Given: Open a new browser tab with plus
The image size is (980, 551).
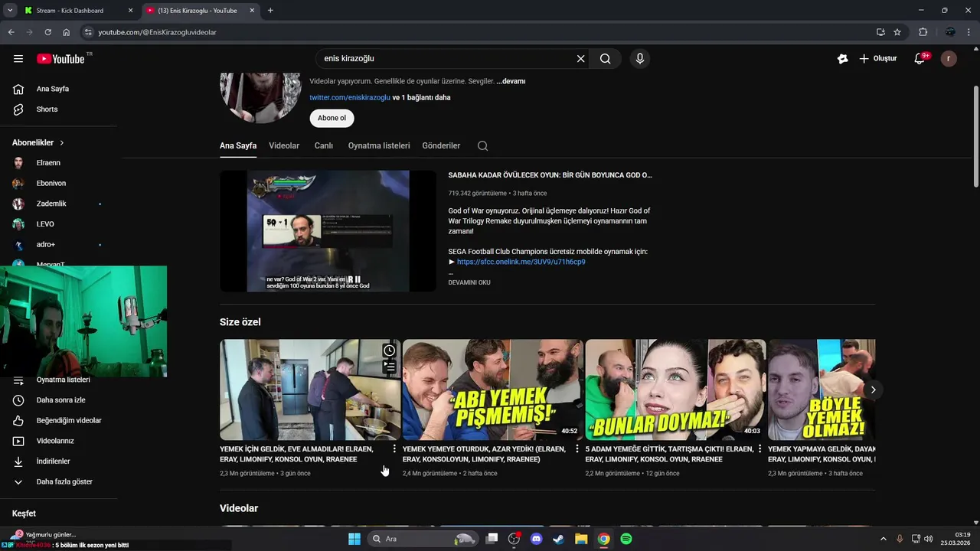Looking at the screenshot, I should pyautogui.click(x=270, y=11).
